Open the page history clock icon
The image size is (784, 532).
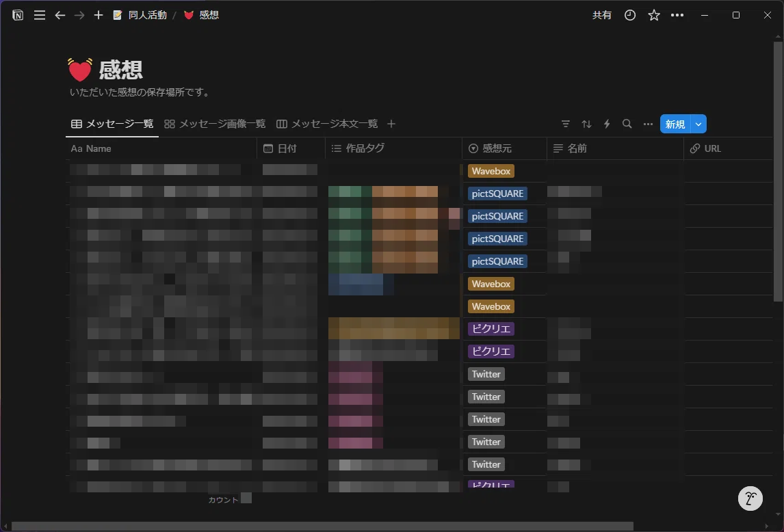[x=630, y=15]
